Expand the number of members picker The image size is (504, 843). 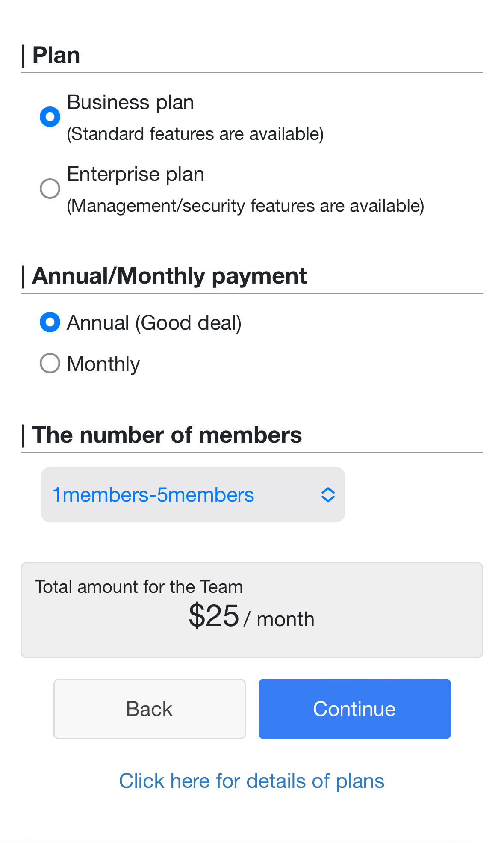pos(192,494)
